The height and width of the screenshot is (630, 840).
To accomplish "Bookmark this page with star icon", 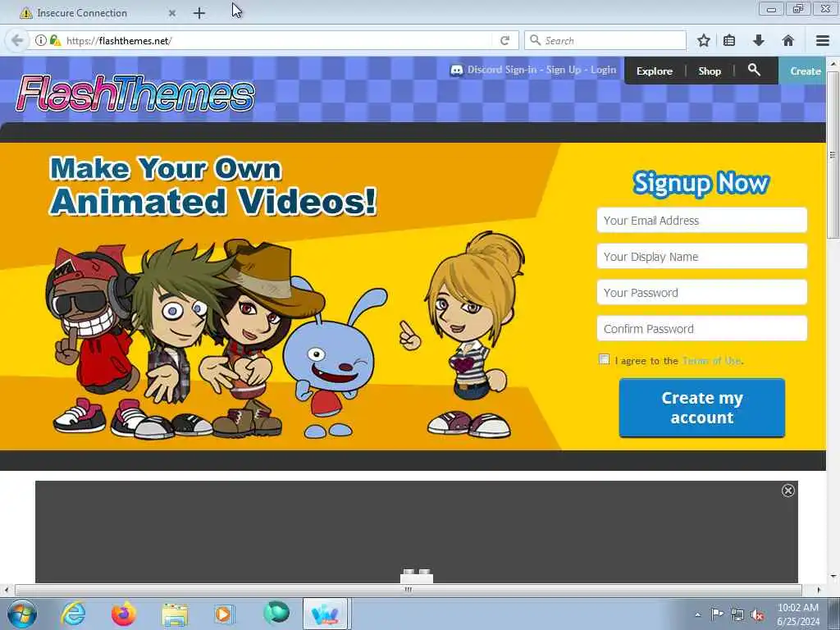I will (x=703, y=41).
